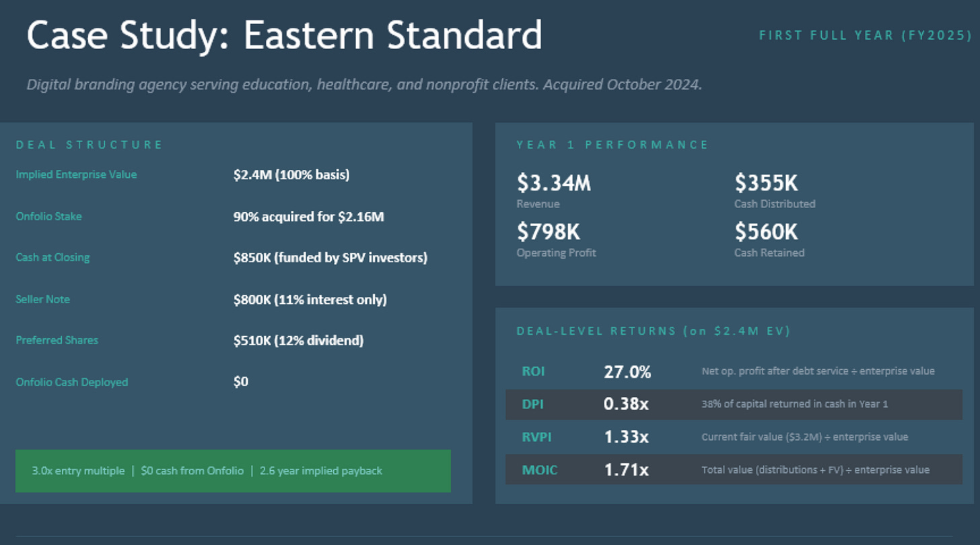Image resolution: width=980 pixels, height=545 pixels.
Task: Select '$850K (funded by SPV investors)'
Action: (330, 258)
